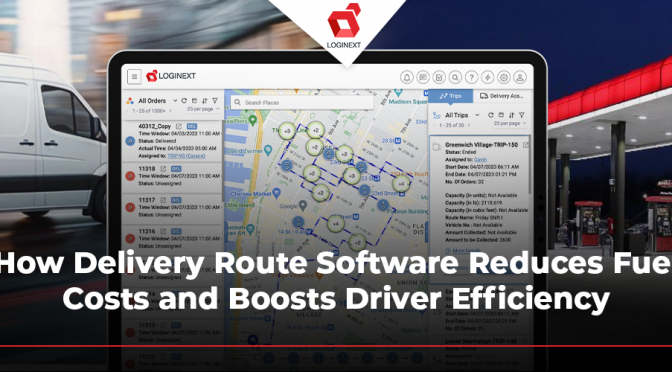
Task: Click 'Amount to be Collected: 2600' text
Action: 478,240
